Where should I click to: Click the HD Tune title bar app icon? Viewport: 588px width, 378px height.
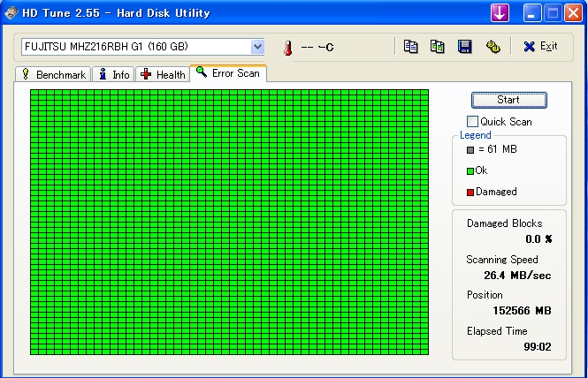pyautogui.click(x=11, y=12)
